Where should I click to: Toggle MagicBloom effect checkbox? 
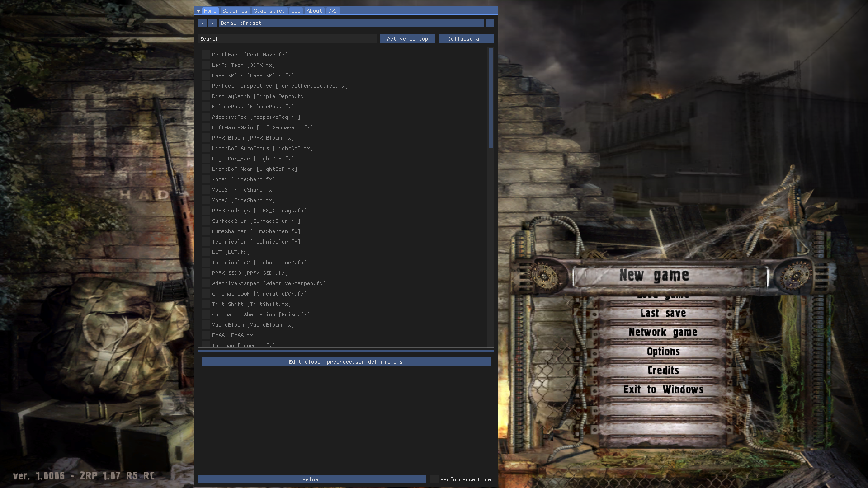[x=206, y=325]
